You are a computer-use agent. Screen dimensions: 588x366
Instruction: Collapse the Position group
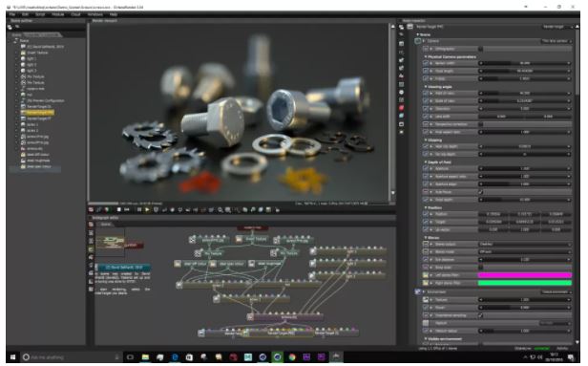point(426,207)
